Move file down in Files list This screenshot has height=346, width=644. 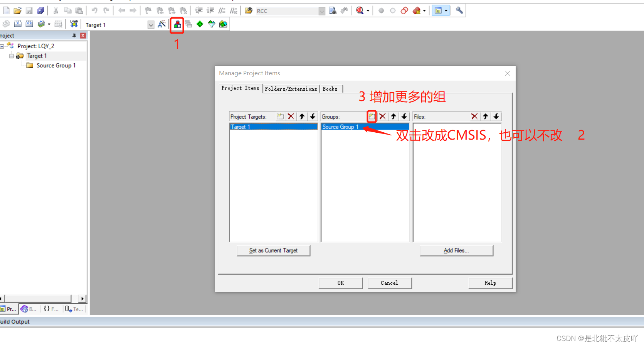[x=496, y=116]
